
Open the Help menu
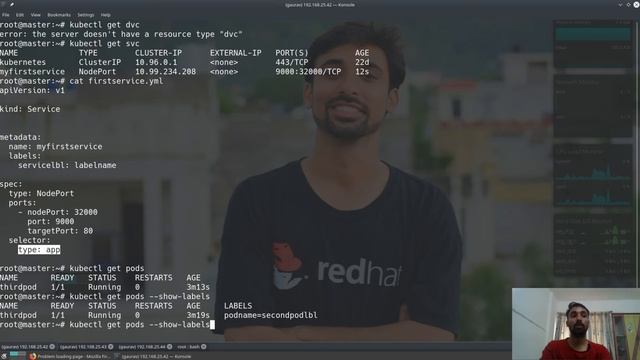point(105,15)
